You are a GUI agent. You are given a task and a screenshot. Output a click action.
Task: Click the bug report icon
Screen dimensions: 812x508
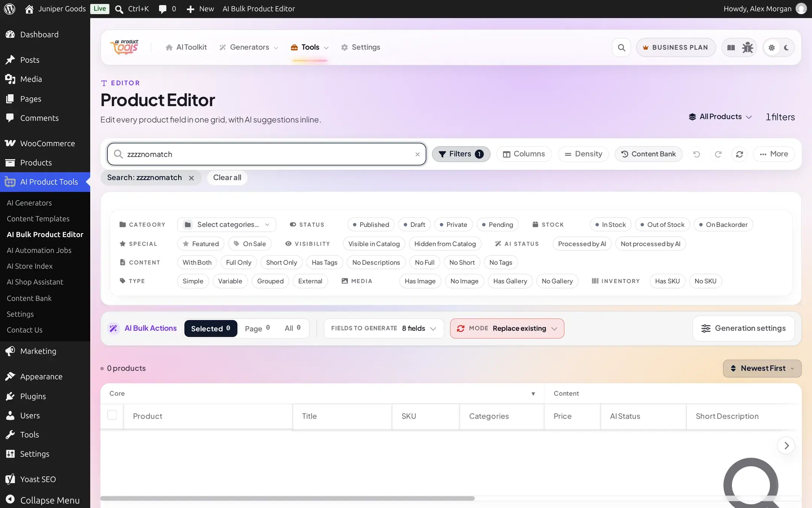[x=747, y=47]
